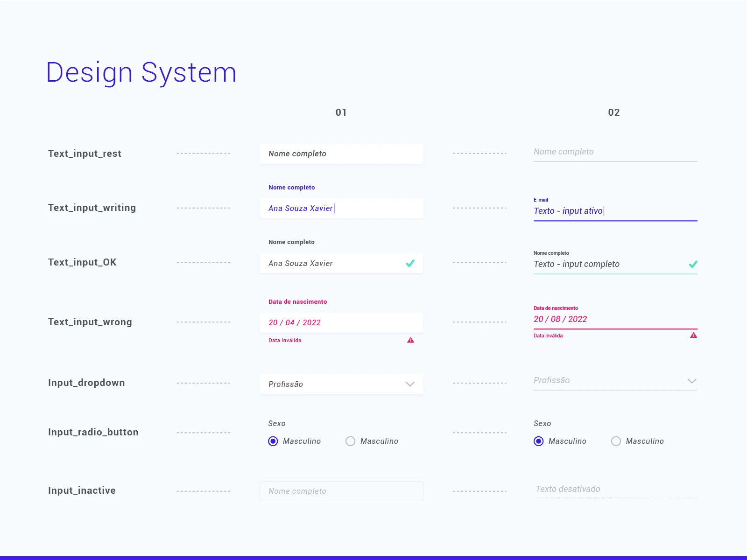Click the Text_input_OK label
This screenshot has width=747, height=560.
point(82,262)
